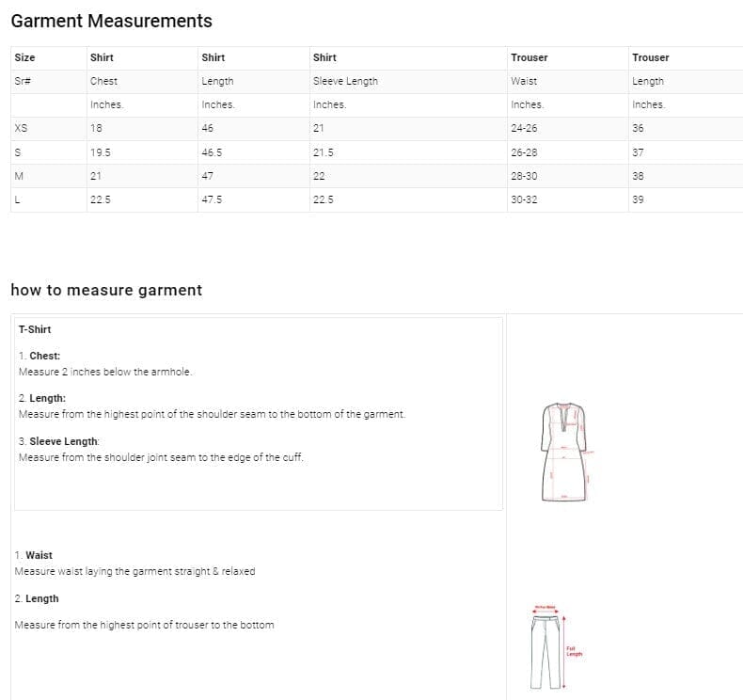Screen dimensions: 743x700
Task: Select the Garment Measurements heading
Action: coord(111,21)
